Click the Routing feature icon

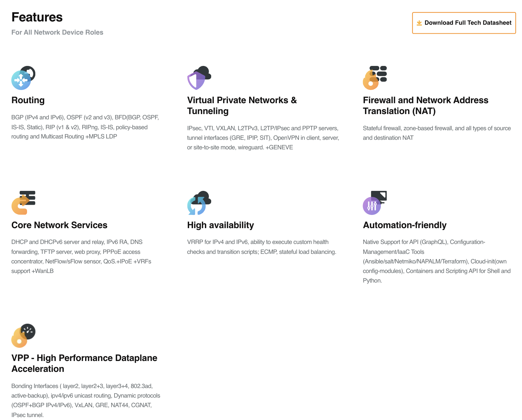(23, 78)
